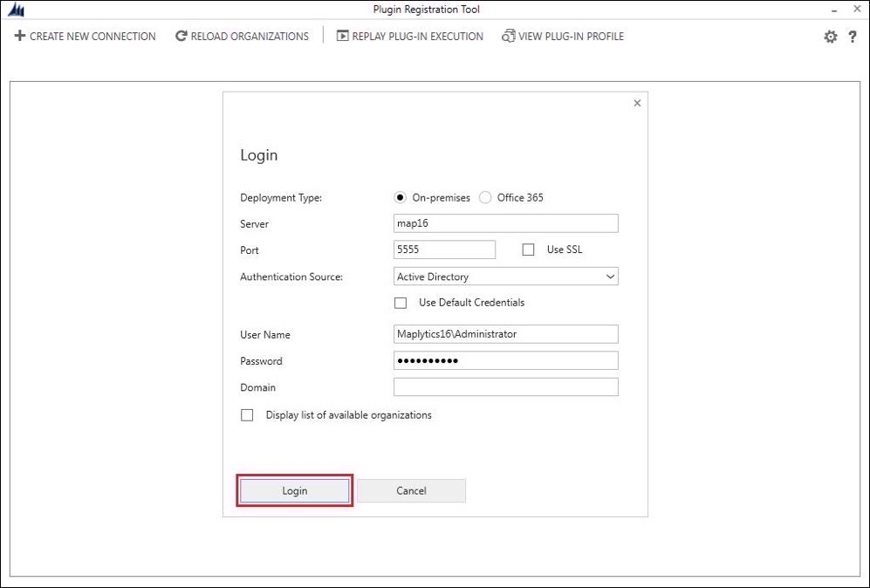
Task: Click the View Plug-in Profile icon
Action: point(508,36)
